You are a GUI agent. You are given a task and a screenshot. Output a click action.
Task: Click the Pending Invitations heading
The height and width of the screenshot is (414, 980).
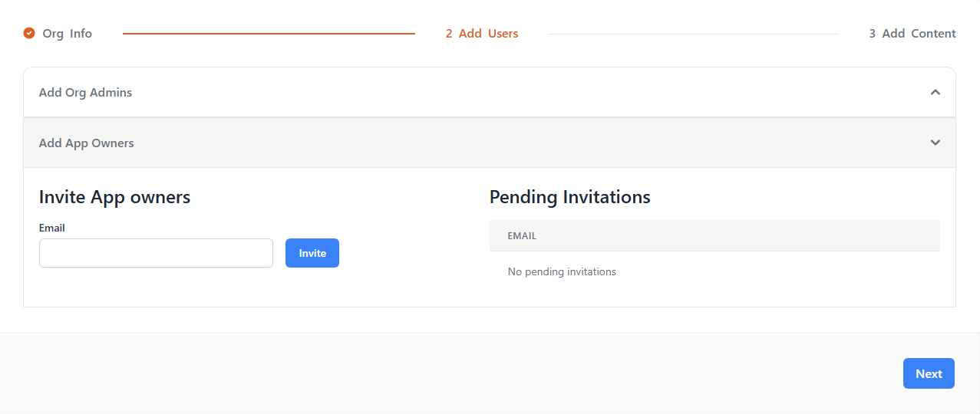(569, 197)
